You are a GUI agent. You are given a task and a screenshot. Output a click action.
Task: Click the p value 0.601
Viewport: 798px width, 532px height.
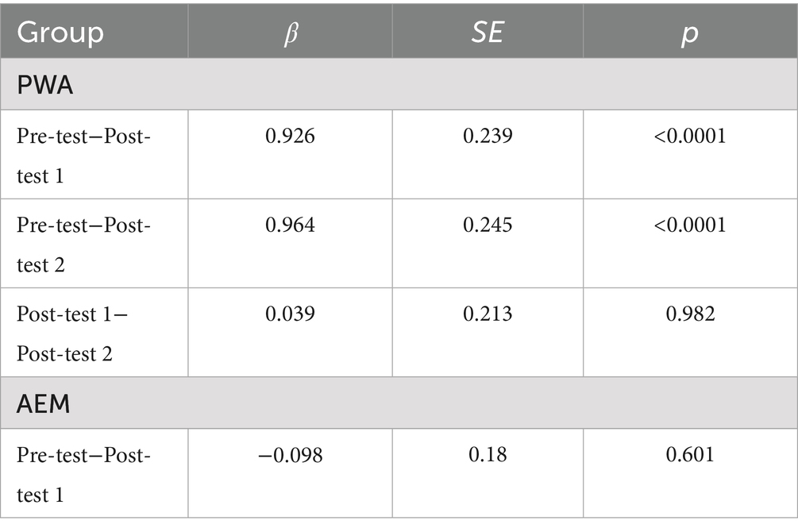point(689,456)
